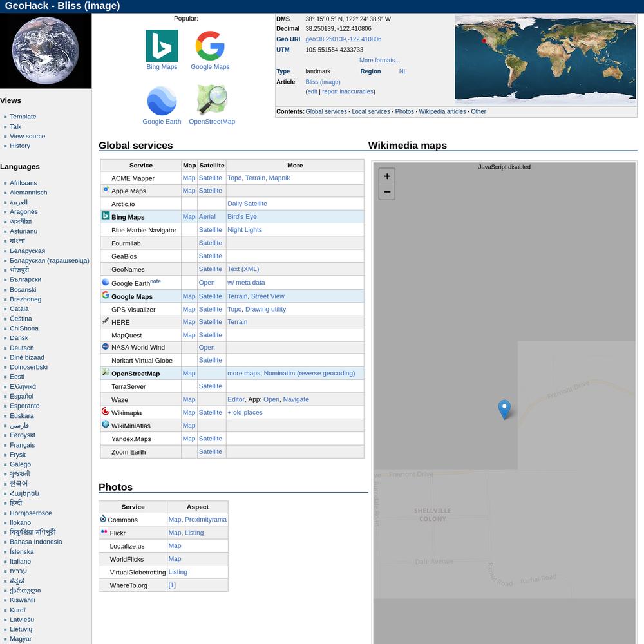Open Blue Marble Navigator Night Lights link
The width and height of the screenshot is (644, 644).
pos(245,230)
